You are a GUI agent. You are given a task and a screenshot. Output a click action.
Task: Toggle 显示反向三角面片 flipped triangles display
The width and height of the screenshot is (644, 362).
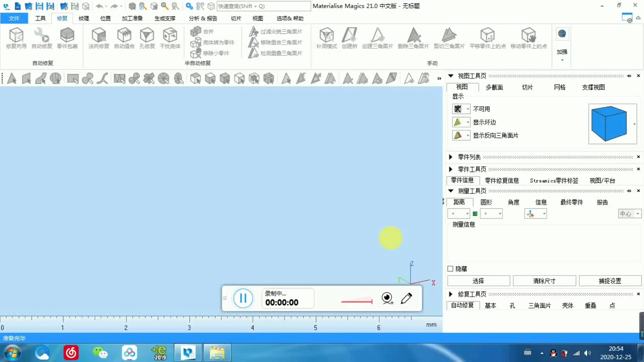[x=458, y=135]
